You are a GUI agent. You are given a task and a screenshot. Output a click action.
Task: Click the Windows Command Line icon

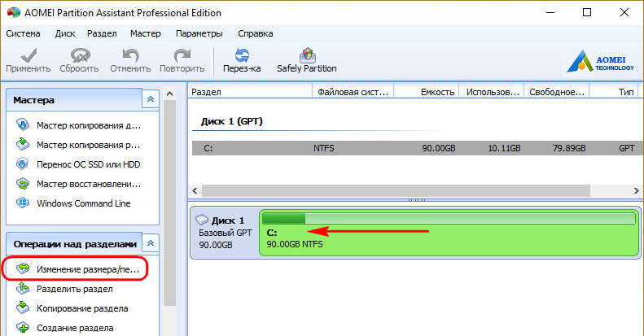[23, 203]
